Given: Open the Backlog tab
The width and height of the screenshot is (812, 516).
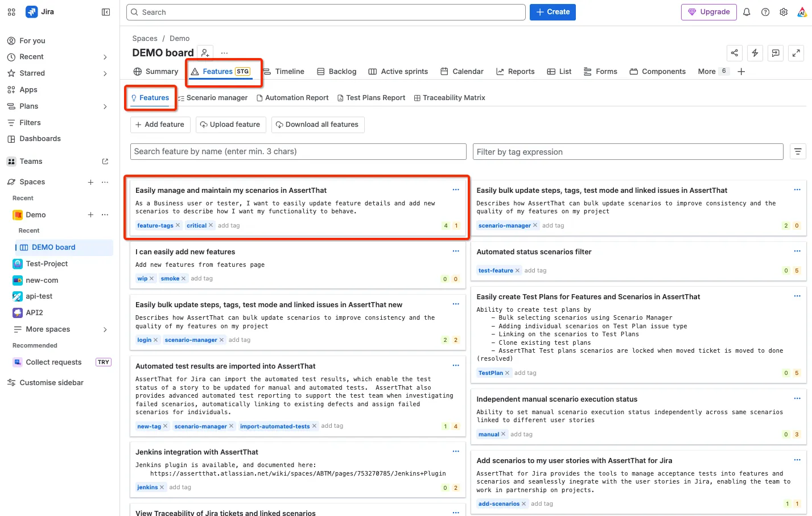Looking at the screenshot, I should 337,72.
